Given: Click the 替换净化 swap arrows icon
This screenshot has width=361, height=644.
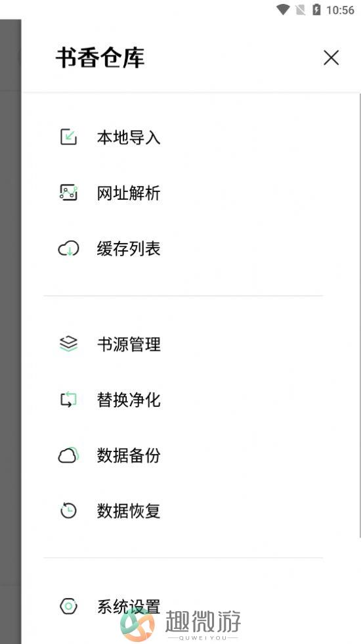Looking at the screenshot, I should pyautogui.click(x=68, y=400).
